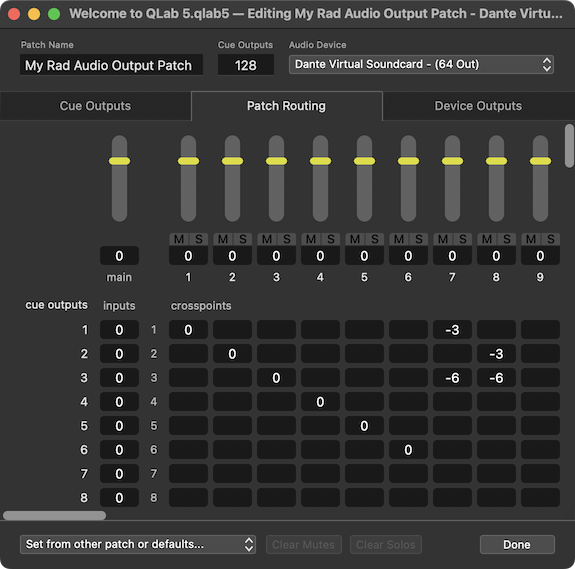
Task: Mute device output channel 8
Action: click(487, 239)
